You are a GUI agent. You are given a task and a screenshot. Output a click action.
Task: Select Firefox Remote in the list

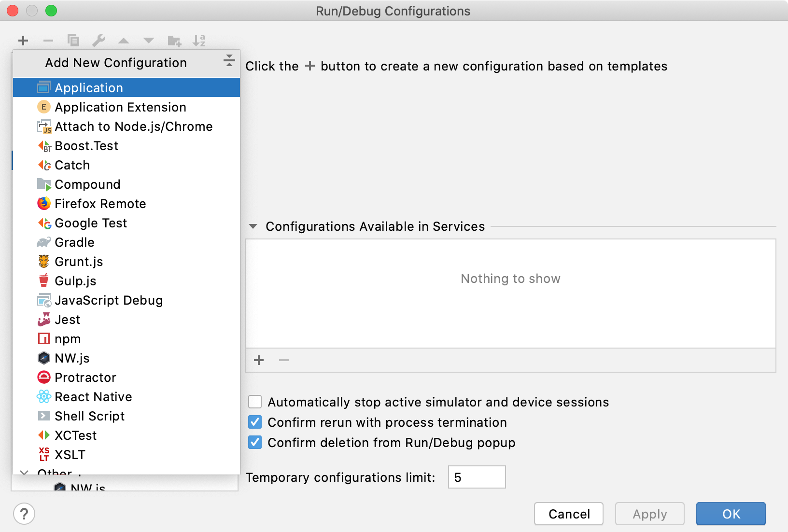(127, 203)
